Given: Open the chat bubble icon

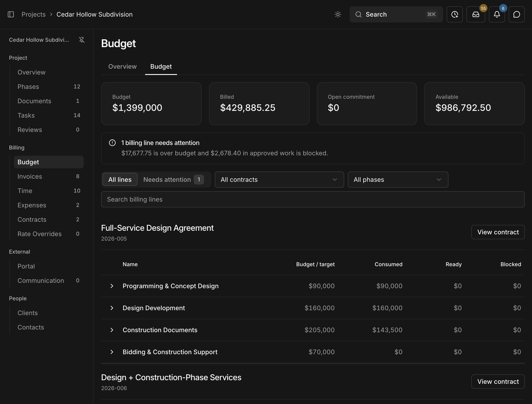Looking at the screenshot, I should tap(516, 14).
